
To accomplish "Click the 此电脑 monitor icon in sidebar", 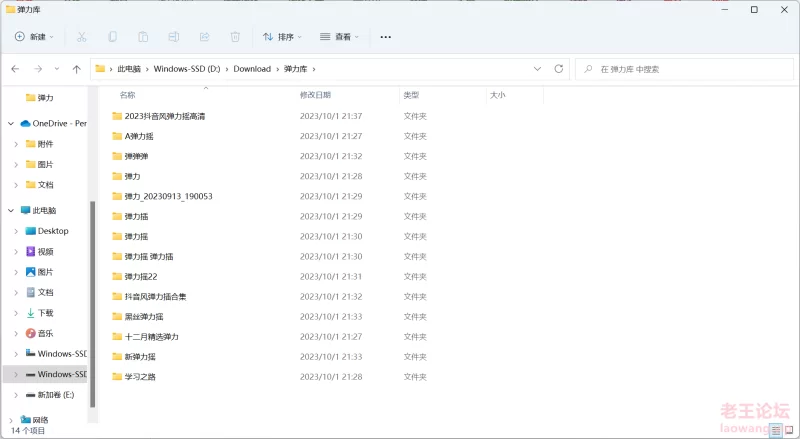I will 26,210.
